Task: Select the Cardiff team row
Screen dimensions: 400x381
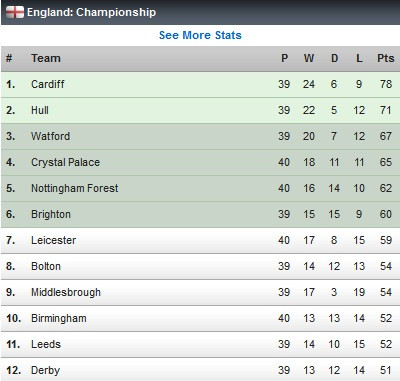Action: click(200, 84)
